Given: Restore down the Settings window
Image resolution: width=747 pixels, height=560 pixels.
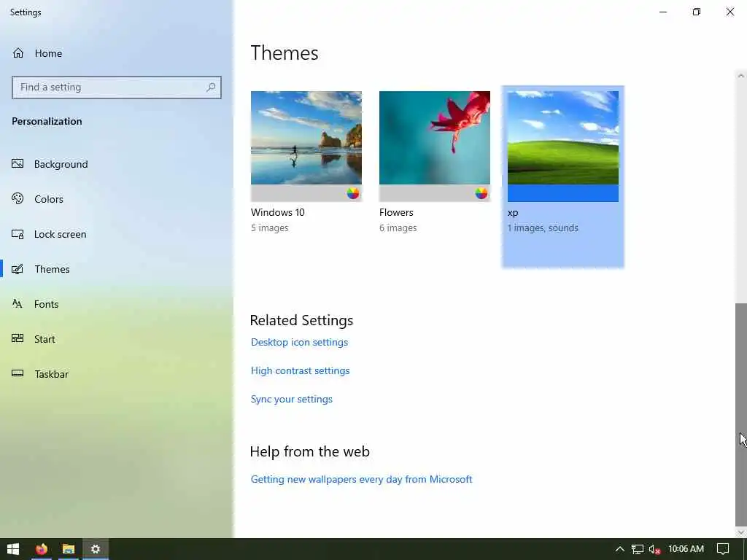Looking at the screenshot, I should pos(697,12).
